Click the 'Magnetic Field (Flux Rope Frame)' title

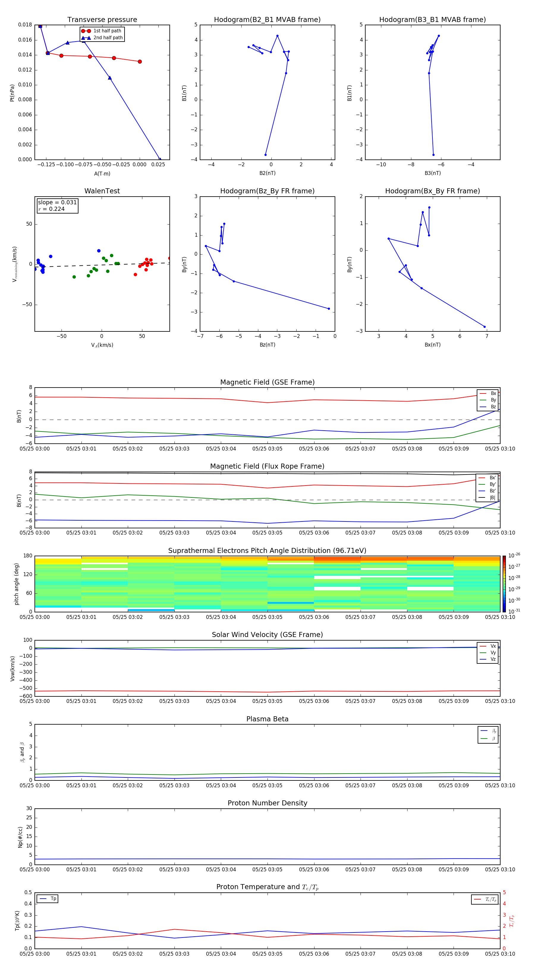267,467
